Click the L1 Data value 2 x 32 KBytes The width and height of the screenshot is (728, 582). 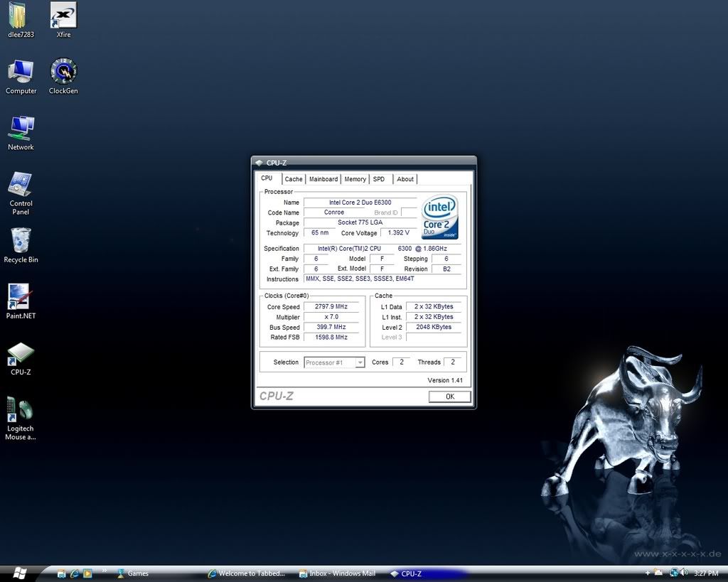click(x=434, y=306)
